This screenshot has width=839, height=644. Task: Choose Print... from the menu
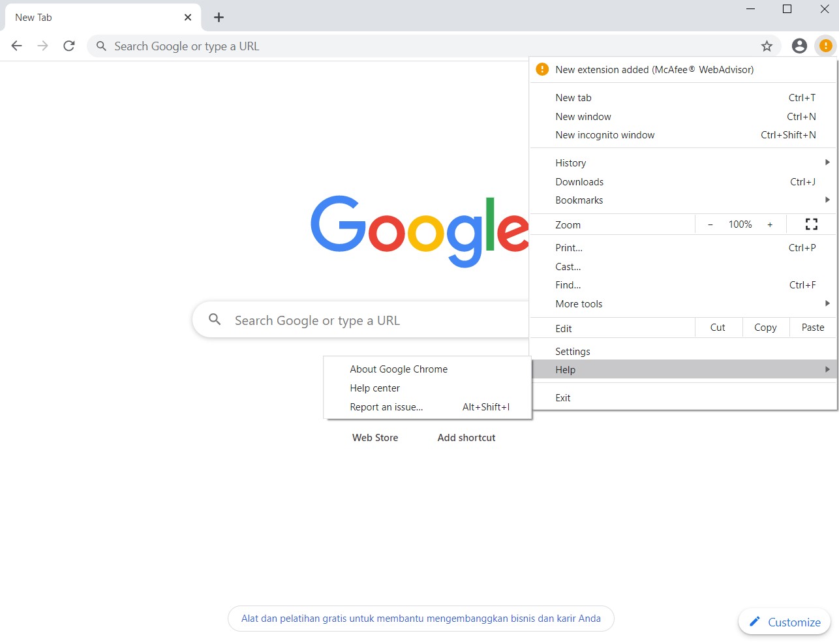(683, 248)
